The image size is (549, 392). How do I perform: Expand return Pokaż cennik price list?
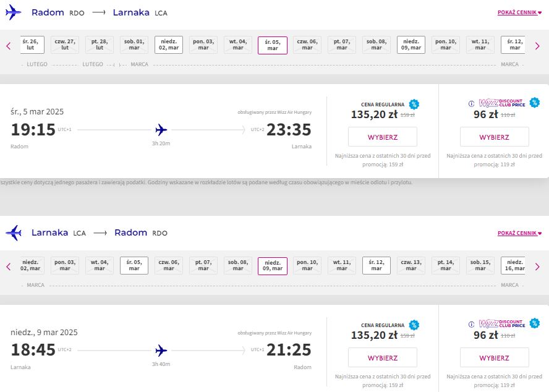[519, 233]
